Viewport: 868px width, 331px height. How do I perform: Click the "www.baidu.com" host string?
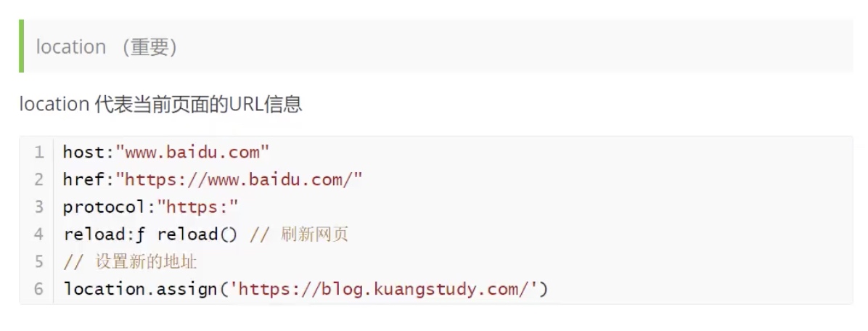pyautogui.click(x=192, y=152)
